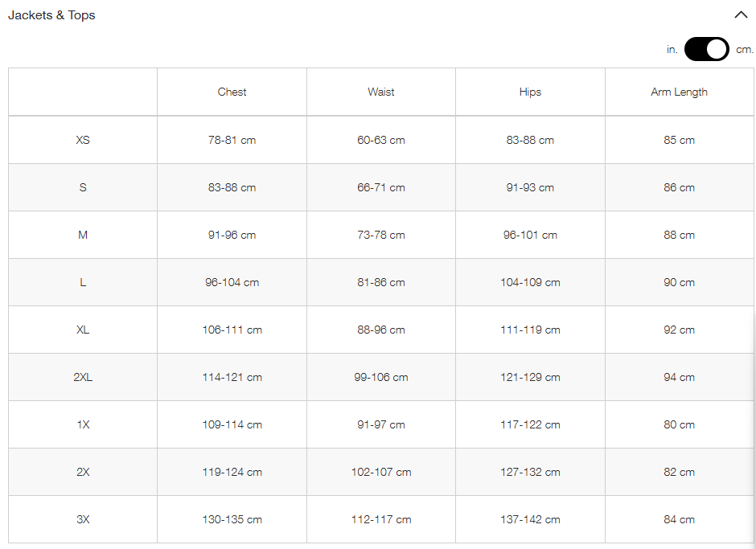Select the Hips column header
The image size is (756, 549).
530,92
